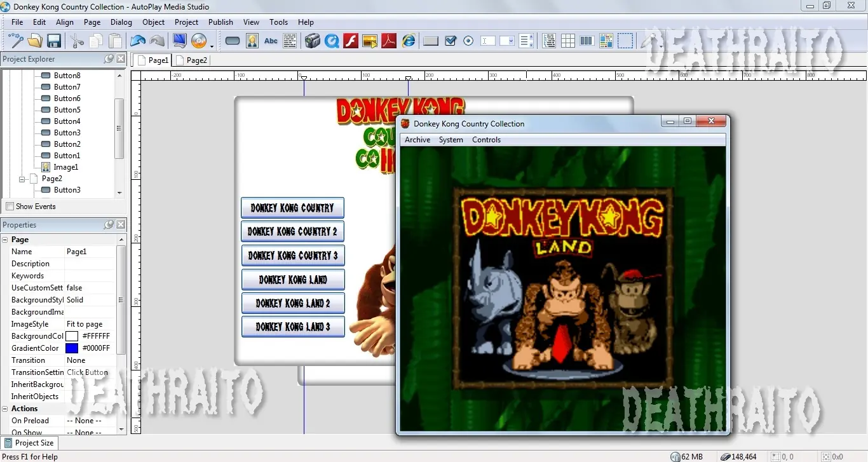Click the Donkey Kong Land canvas button
Screen dimensions: 868x462
[292, 279]
